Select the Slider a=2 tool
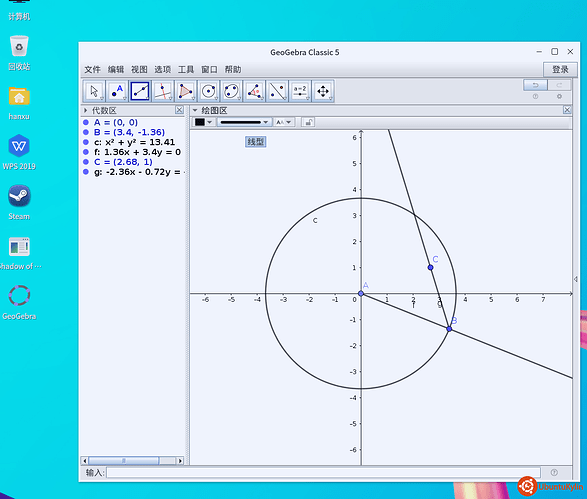 [300, 91]
